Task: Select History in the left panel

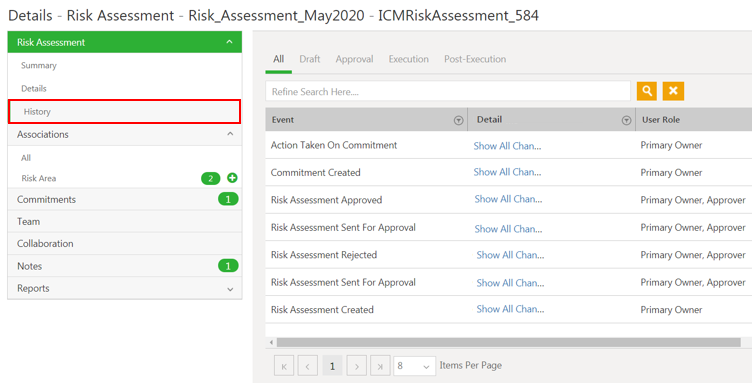Action: (x=124, y=111)
